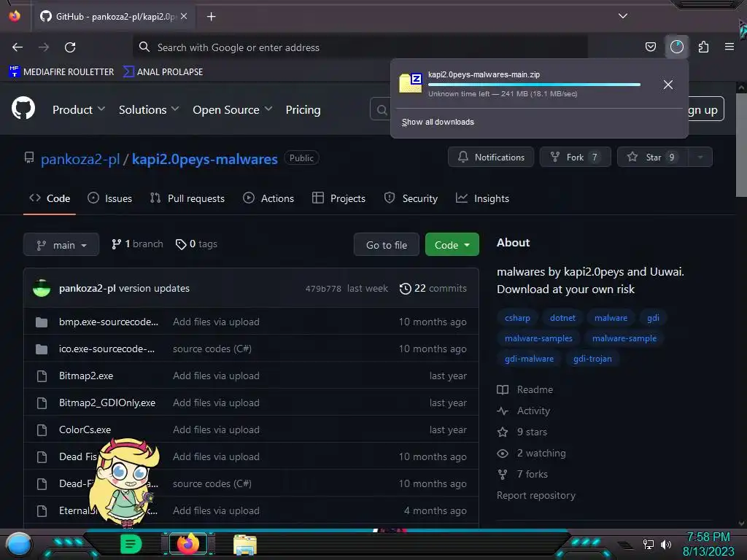Reload the current page
This screenshot has height=560, width=747.
[70, 47]
